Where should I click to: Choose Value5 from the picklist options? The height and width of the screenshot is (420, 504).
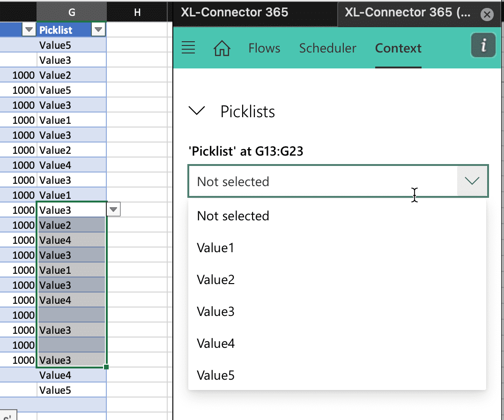click(x=216, y=375)
